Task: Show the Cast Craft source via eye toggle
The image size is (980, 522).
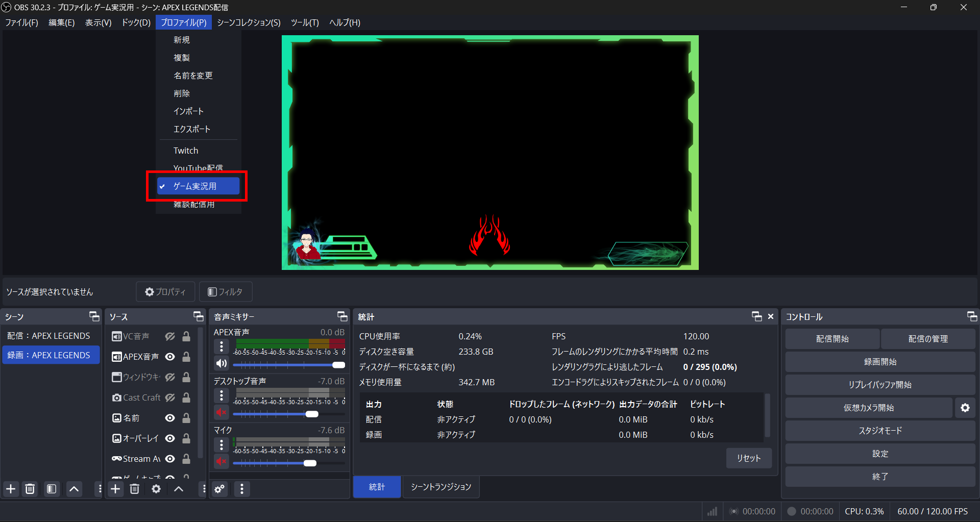Action: (x=170, y=397)
